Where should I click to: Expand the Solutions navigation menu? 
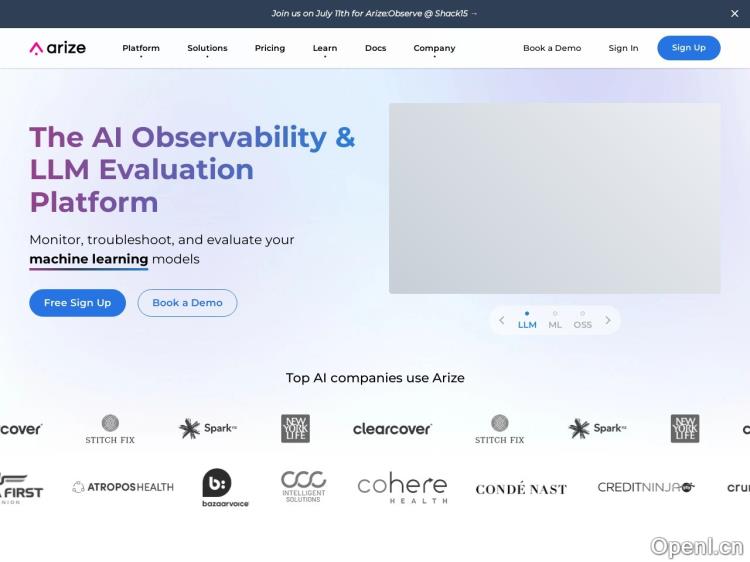(207, 48)
